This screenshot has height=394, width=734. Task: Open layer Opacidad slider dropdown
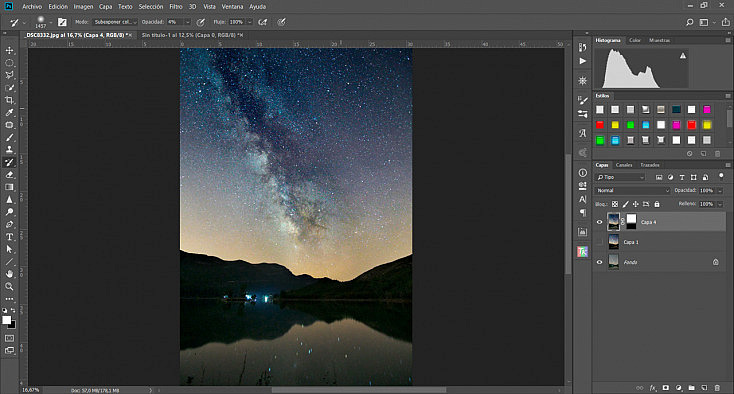(x=720, y=190)
